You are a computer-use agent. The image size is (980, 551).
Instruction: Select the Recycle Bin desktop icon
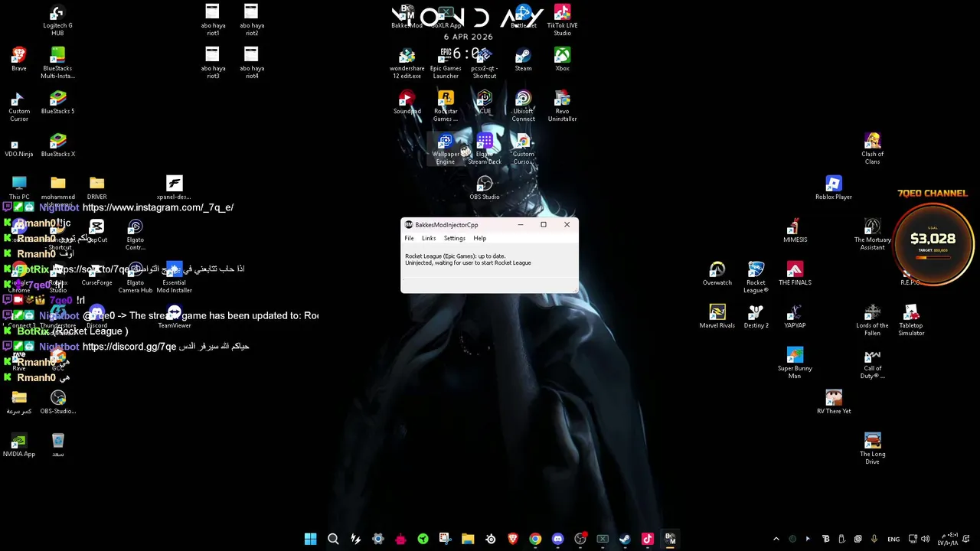pos(58,445)
